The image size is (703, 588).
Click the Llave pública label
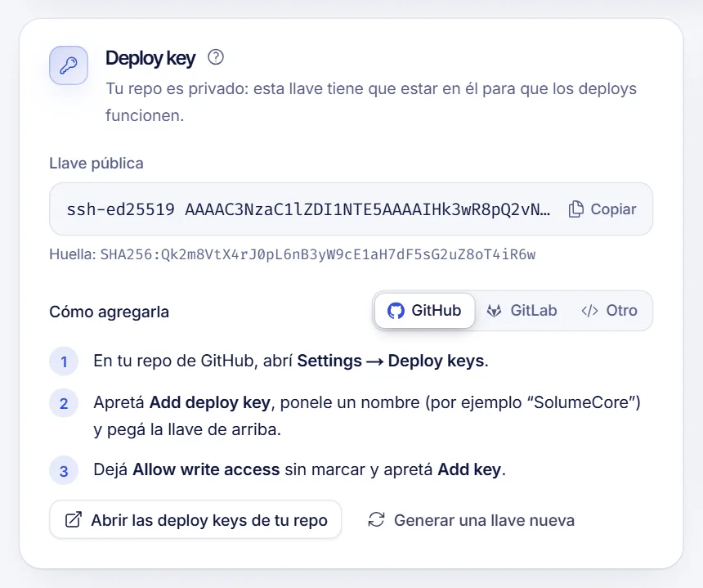pyautogui.click(x=96, y=164)
